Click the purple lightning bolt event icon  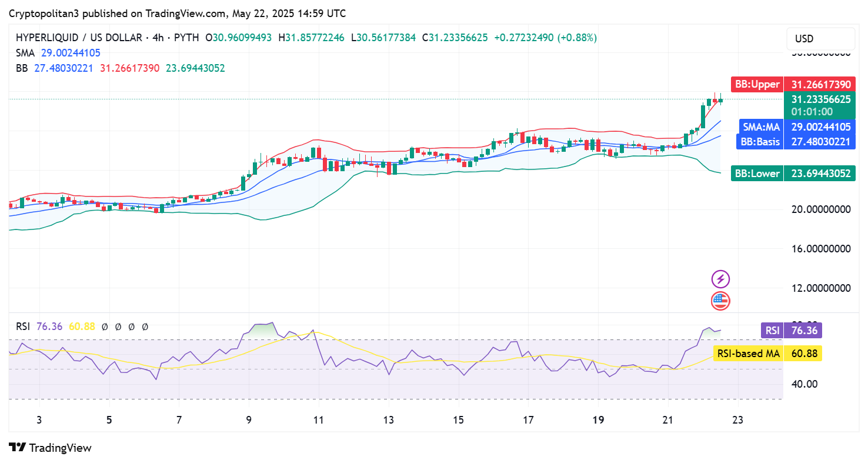(x=720, y=279)
